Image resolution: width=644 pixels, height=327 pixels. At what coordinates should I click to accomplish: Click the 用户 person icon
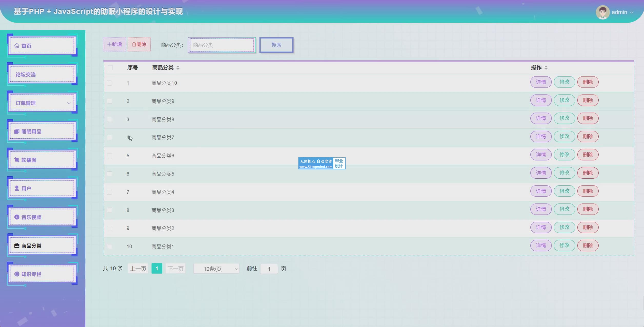click(x=17, y=188)
